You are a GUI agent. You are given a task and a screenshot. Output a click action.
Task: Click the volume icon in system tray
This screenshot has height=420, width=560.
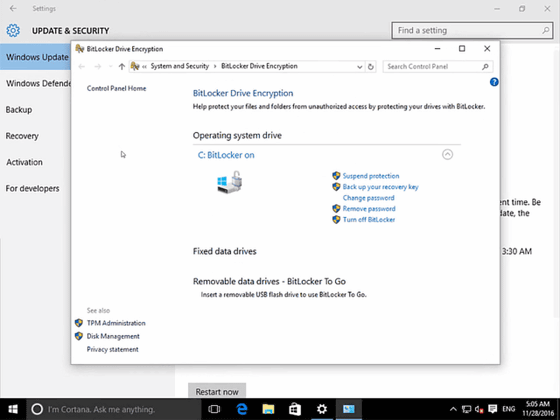(x=479, y=409)
